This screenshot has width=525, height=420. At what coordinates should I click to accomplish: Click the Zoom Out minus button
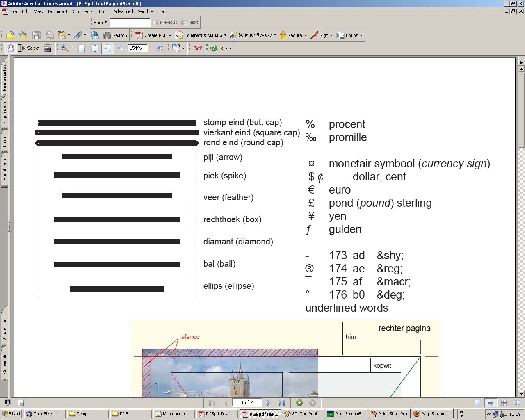pyautogui.click(x=121, y=48)
